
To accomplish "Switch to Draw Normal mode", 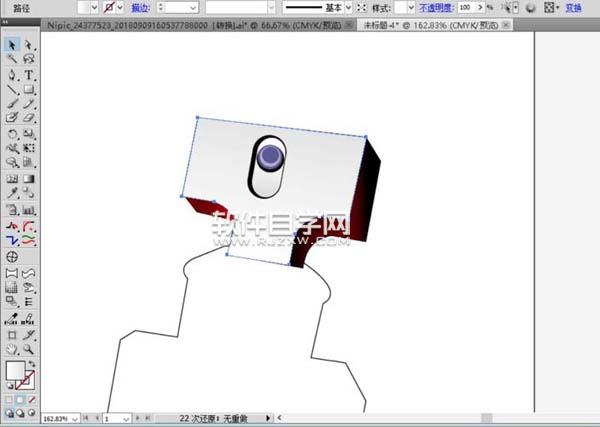I will coord(9,413).
